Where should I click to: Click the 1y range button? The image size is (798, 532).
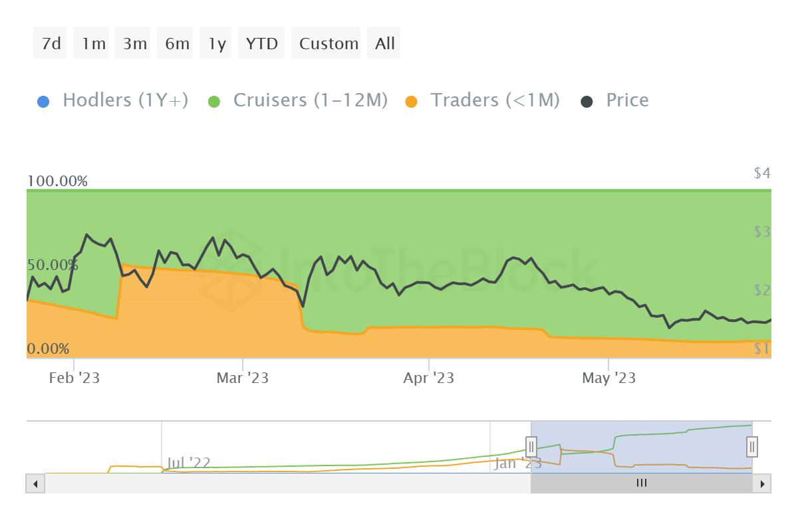pyautogui.click(x=217, y=44)
